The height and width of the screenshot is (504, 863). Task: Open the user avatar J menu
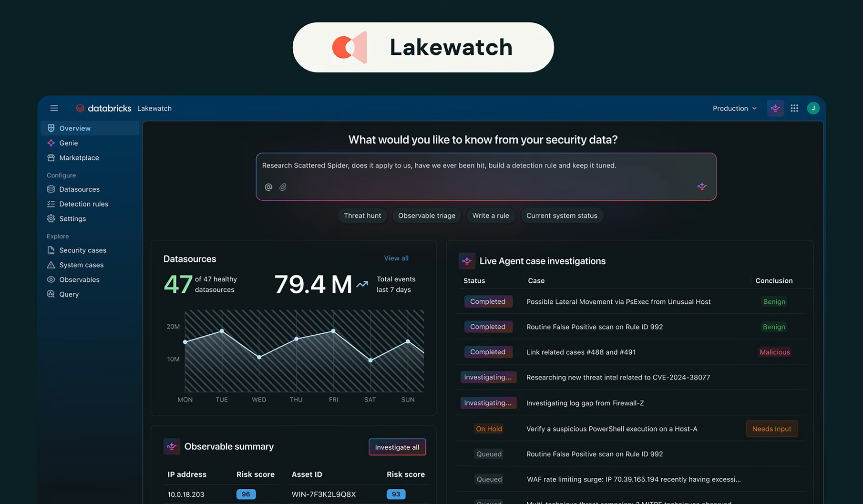click(813, 108)
